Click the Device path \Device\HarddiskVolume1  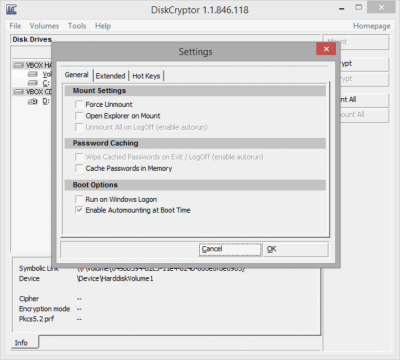tap(115, 279)
